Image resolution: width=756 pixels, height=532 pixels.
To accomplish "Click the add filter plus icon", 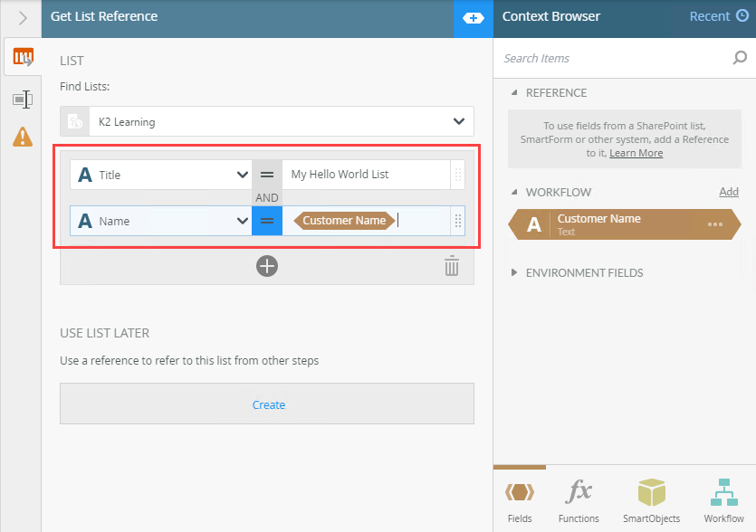I will (267, 266).
